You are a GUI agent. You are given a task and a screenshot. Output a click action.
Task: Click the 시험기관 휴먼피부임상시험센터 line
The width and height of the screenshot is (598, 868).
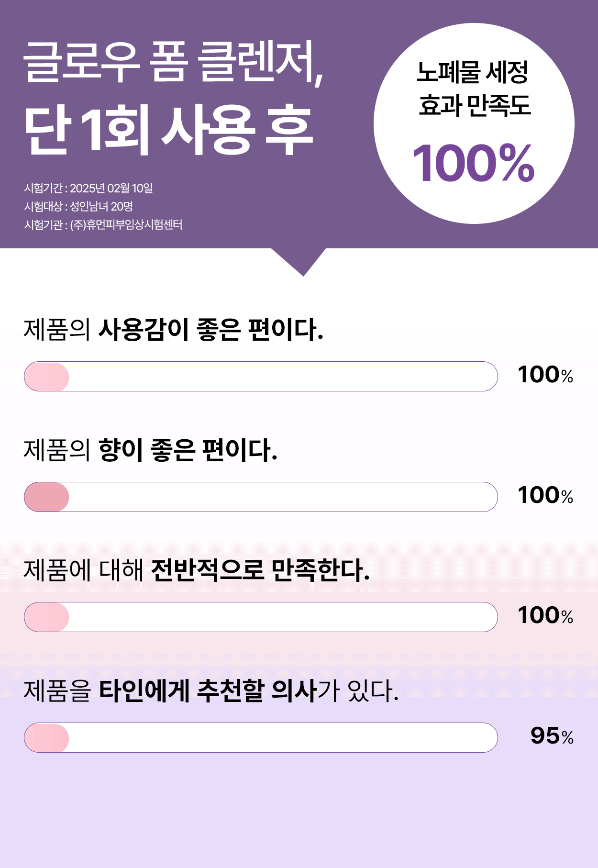click(103, 224)
